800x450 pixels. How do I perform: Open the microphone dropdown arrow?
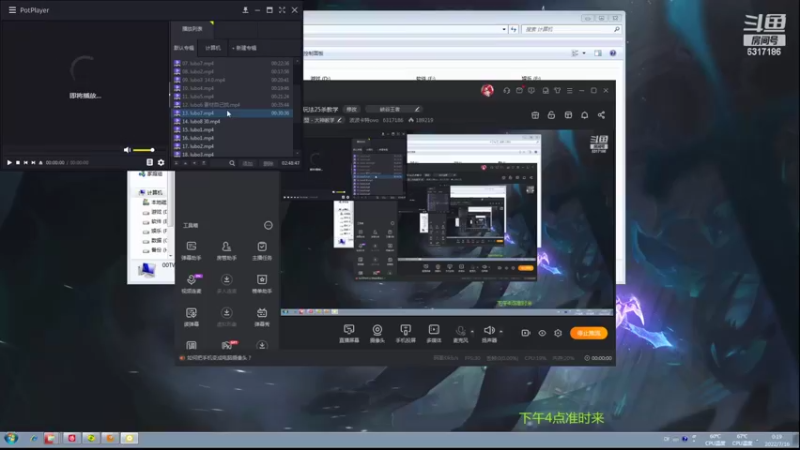click(x=472, y=332)
